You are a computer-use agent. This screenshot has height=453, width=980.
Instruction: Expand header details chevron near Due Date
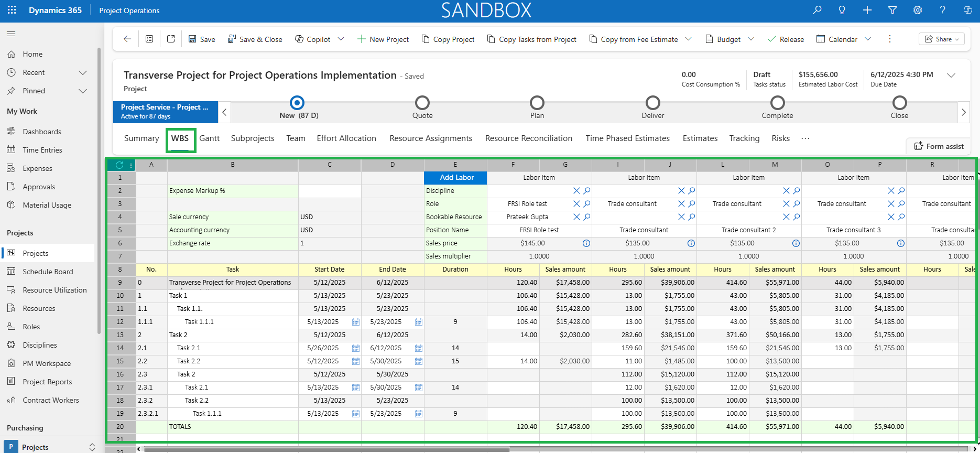[951, 75]
